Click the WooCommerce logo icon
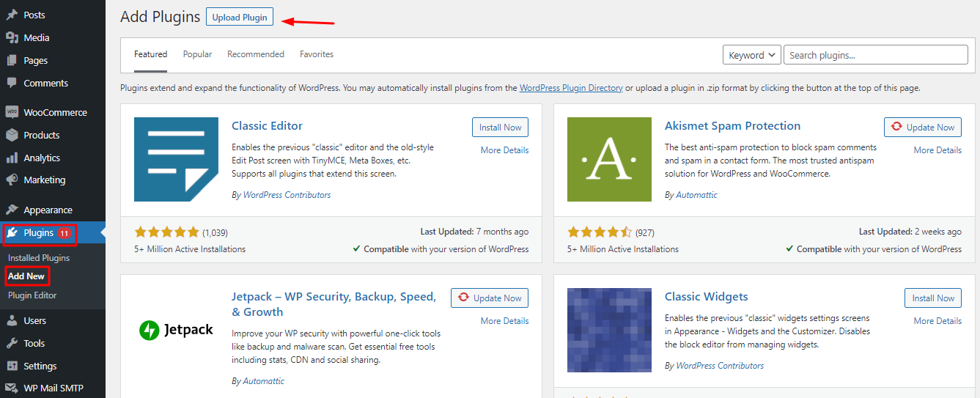The width and height of the screenshot is (980, 398). pyautogui.click(x=12, y=112)
